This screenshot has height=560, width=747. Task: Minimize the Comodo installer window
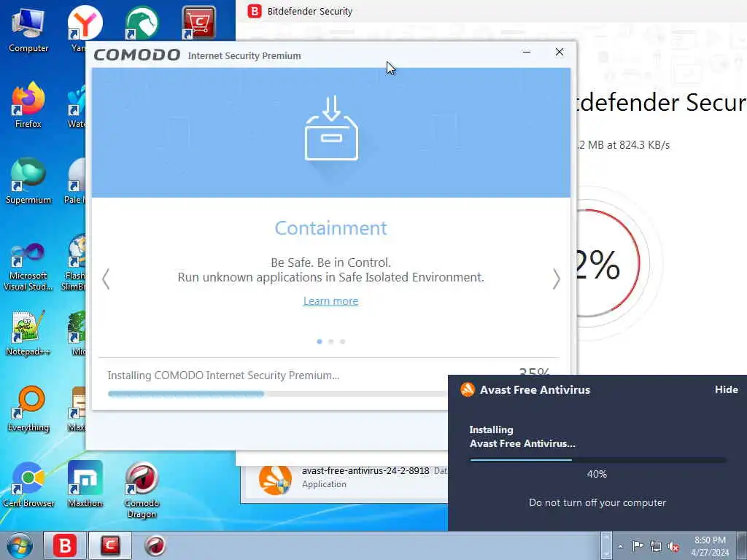[527, 52]
